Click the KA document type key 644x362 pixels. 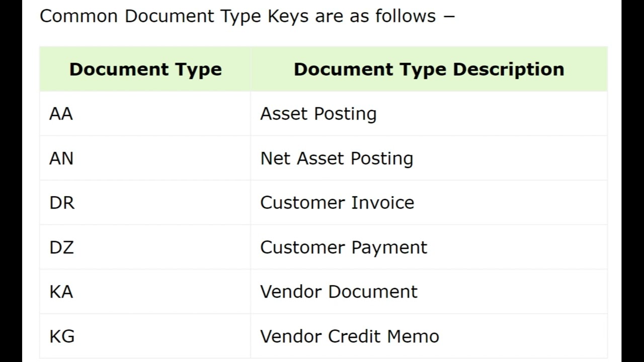(61, 292)
